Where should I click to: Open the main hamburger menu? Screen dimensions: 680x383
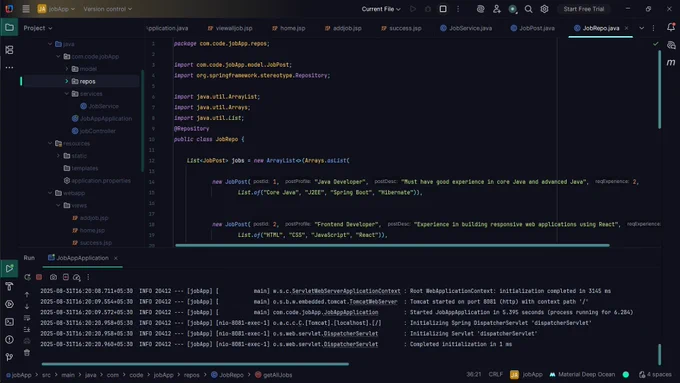(x=26, y=9)
